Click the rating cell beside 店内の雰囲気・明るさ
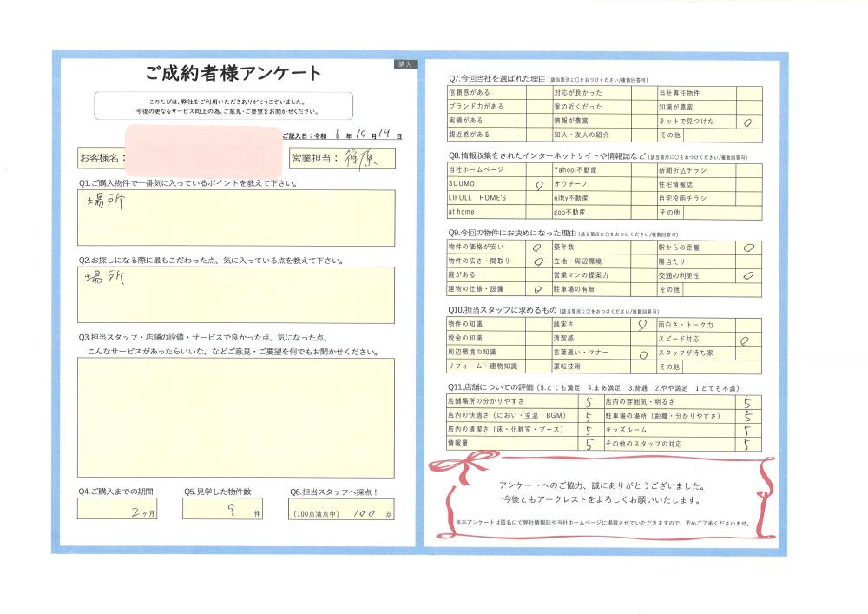Image resolution: width=868 pixels, height=614 pixels. click(x=748, y=402)
